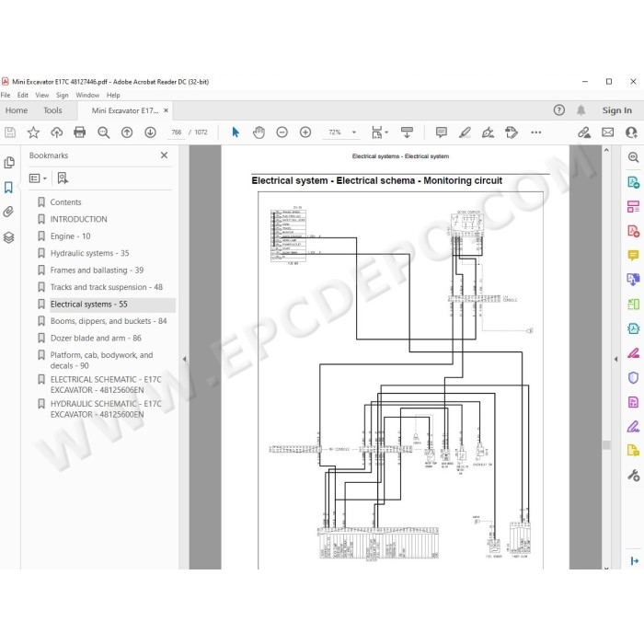Click the scroll up arrow of document
This screenshot has width=644, height=644.
click(x=606, y=150)
